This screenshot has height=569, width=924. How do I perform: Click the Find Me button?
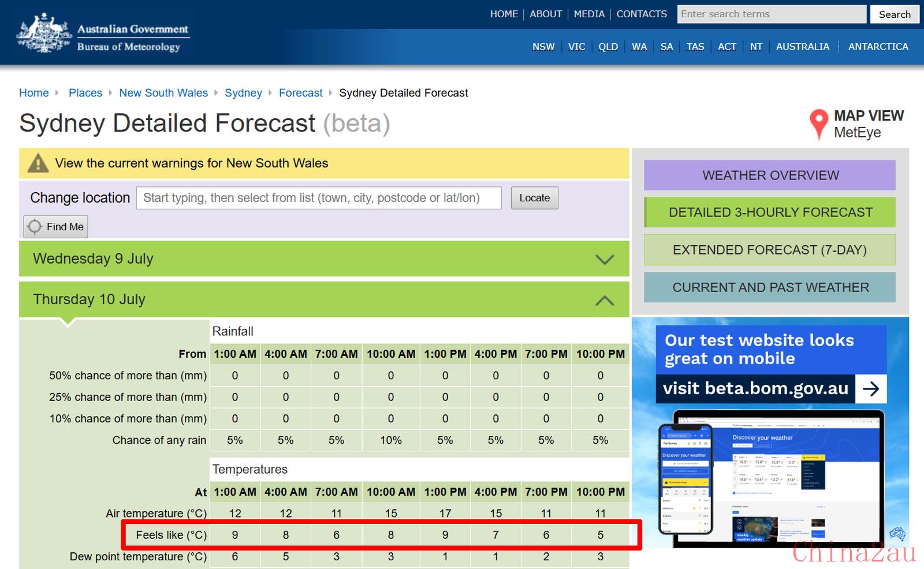tap(56, 227)
